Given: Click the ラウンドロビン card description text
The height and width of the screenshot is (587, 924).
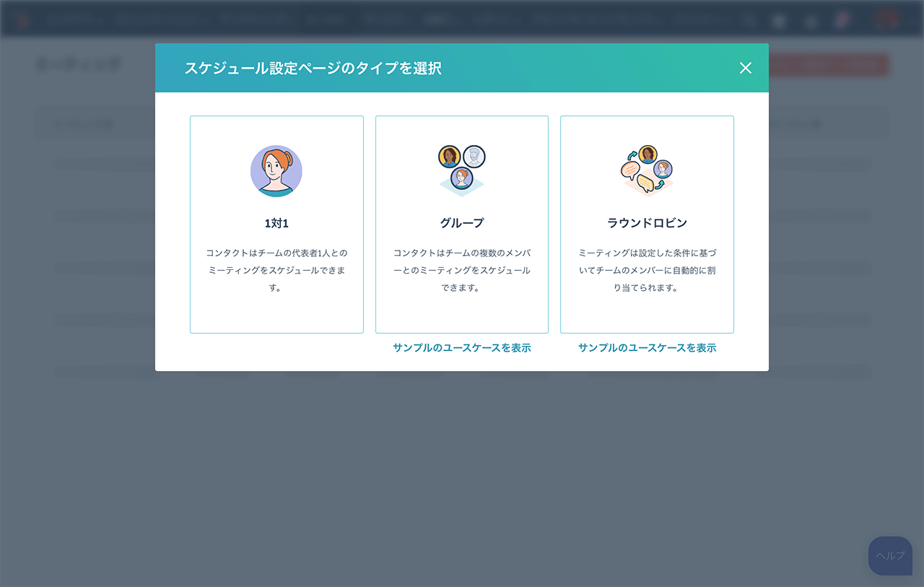Looking at the screenshot, I should coord(647,270).
